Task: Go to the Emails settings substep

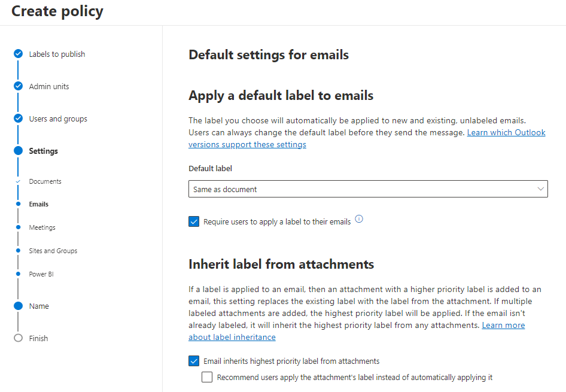Action: tap(39, 204)
